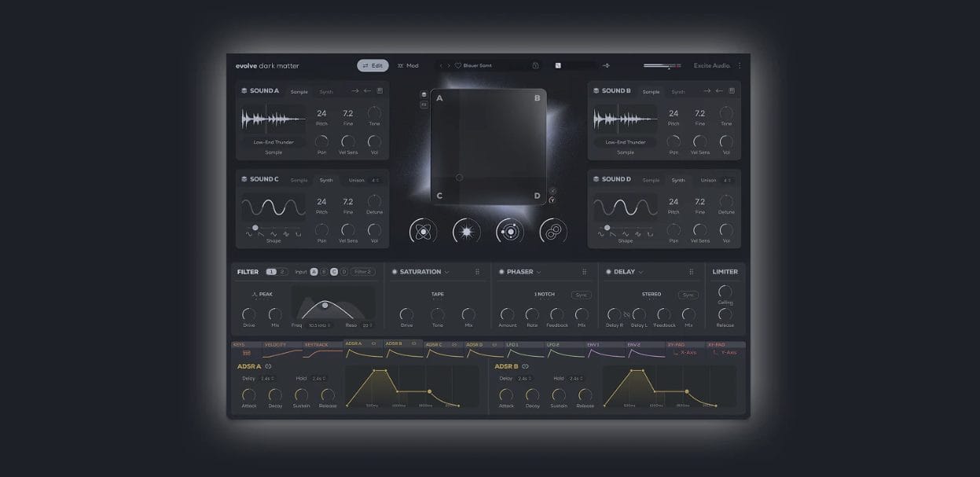
Task: Click the FX icon left of XY pad
Action: (x=424, y=105)
